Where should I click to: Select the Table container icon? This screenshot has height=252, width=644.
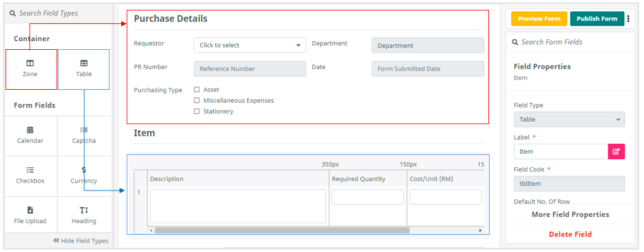tap(84, 64)
